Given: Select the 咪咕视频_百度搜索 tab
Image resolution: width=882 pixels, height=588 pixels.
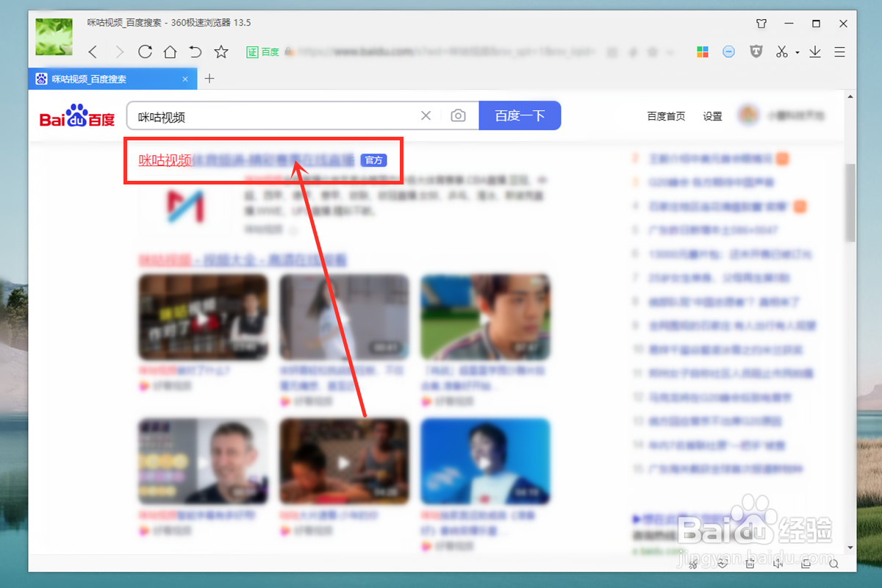Looking at the screenshot, I should [x=112, y=79].
